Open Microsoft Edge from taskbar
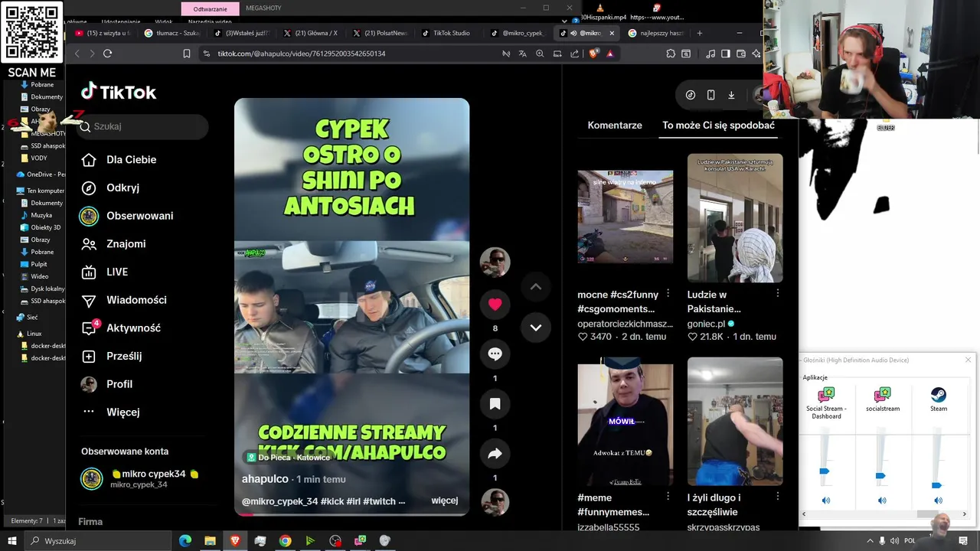Image resolution: width=980 pixels, height=551 pixels. (185, 541)
